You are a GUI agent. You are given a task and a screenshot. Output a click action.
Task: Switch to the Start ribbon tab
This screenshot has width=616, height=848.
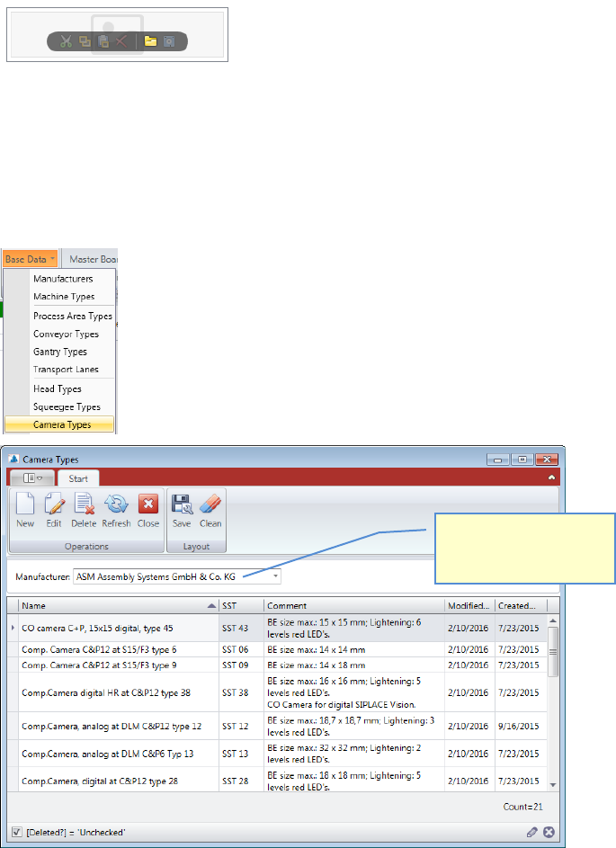[x=78, y=478]
